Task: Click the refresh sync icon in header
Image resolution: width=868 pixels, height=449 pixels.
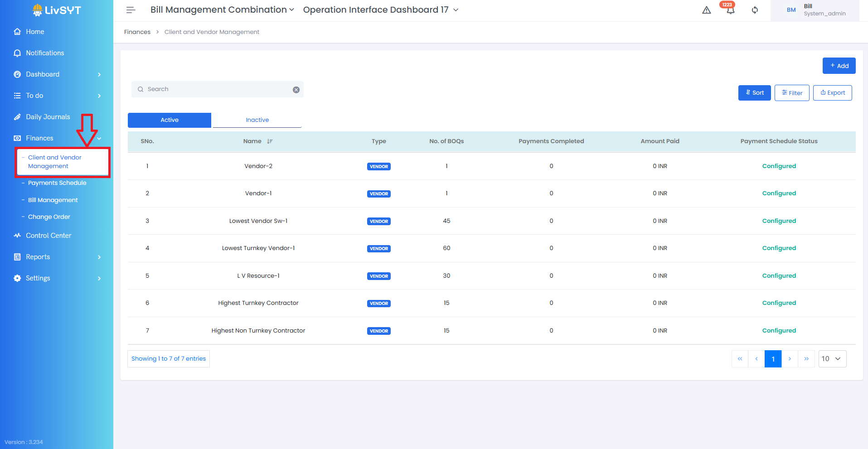Action: [755, 10]
